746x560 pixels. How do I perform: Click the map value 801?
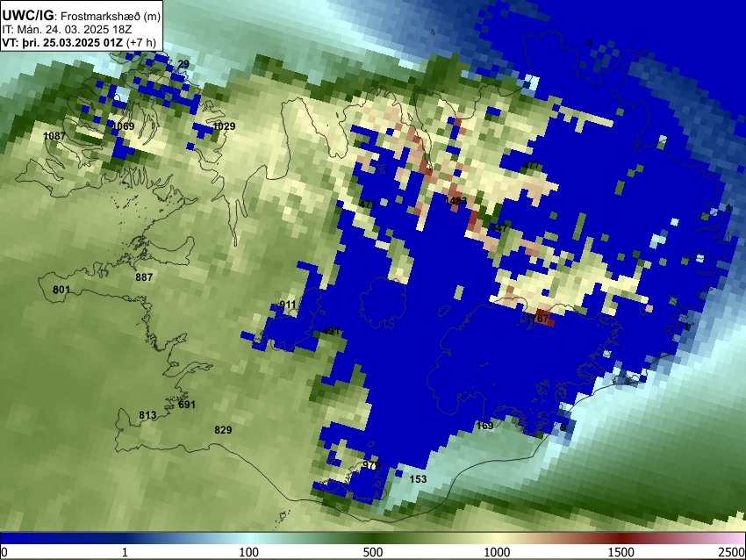point(61,290)
